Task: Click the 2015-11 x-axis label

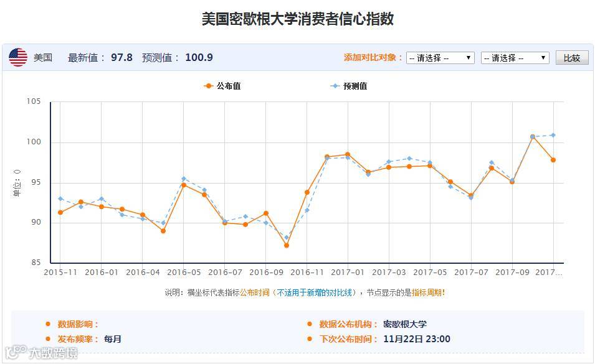Action: click(60, 273)
